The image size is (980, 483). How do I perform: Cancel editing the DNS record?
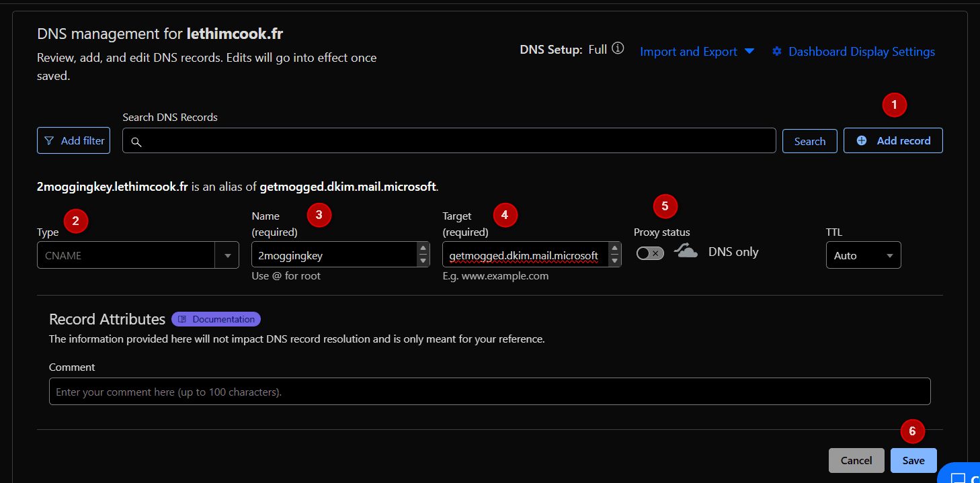pyautogui.click(x=856, y=460)
